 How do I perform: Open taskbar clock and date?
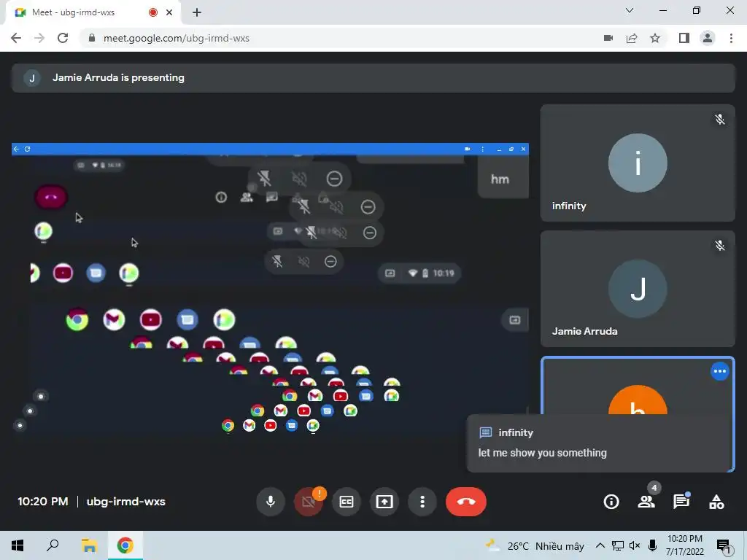pyautogui.click(x=685, y=545)
